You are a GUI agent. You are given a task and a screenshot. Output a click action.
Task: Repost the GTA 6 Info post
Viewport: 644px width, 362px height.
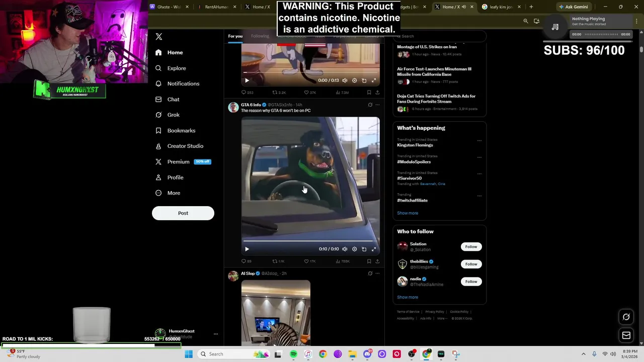point(278,261)
